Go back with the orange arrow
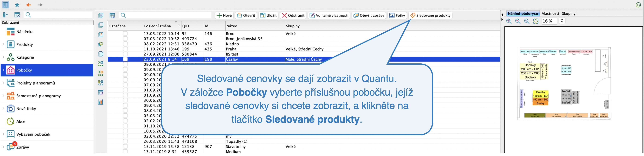Image resolution: width=644 pixels, height=156 pixels. 29,5
